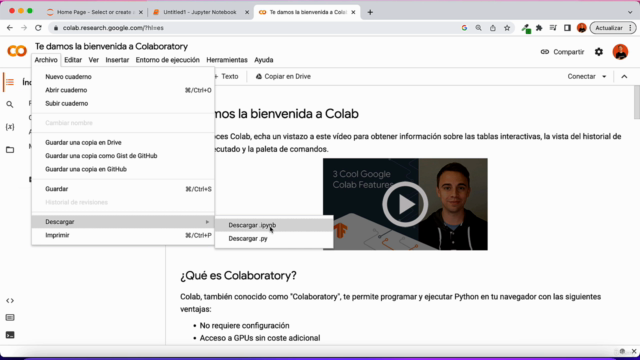Toggle the browser side panel icon
The image size is (640, 360).
567,28
